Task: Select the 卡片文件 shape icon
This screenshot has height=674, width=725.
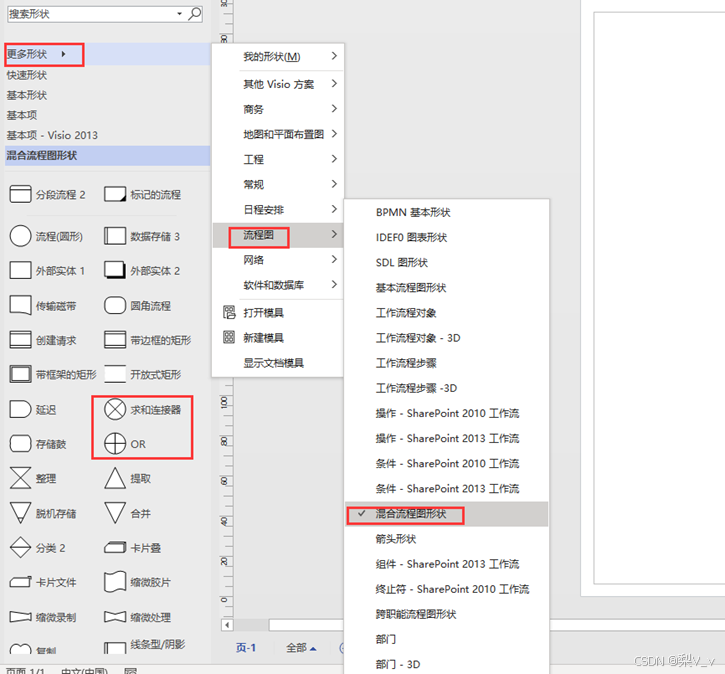Action: 20,582
